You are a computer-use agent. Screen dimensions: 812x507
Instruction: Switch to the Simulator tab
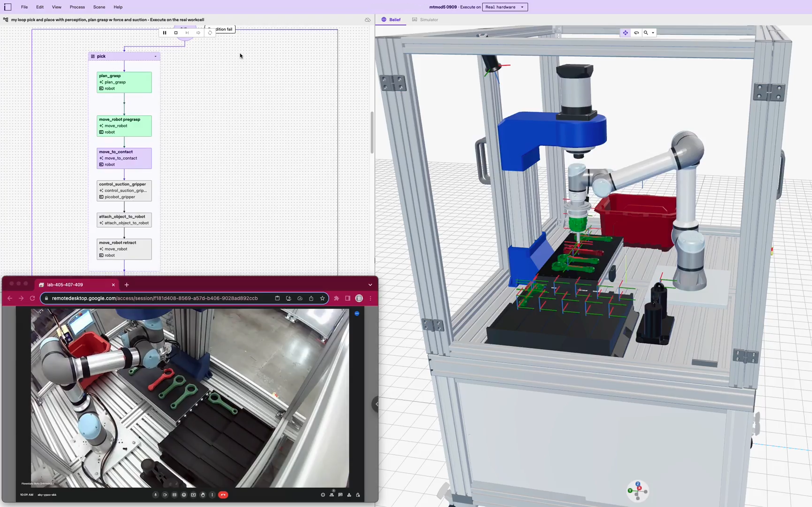425,20
